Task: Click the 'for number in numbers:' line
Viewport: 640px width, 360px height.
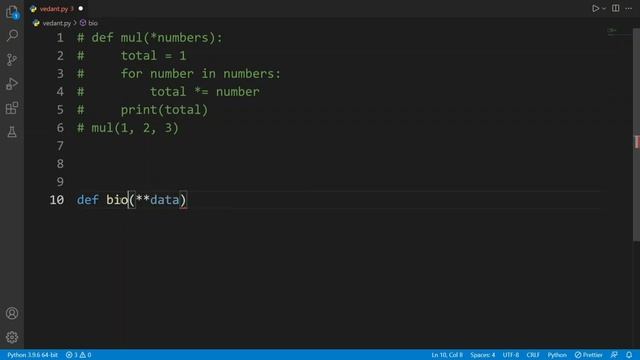Action: pos(201,74)
